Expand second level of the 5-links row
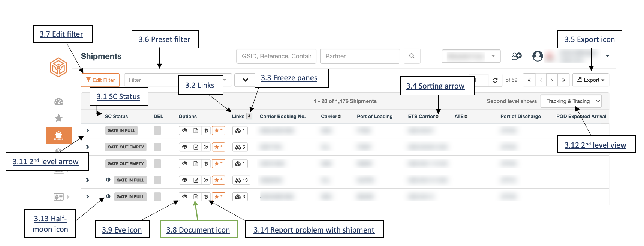This screenshot has height=246, width=644. [x=88, y=147]
